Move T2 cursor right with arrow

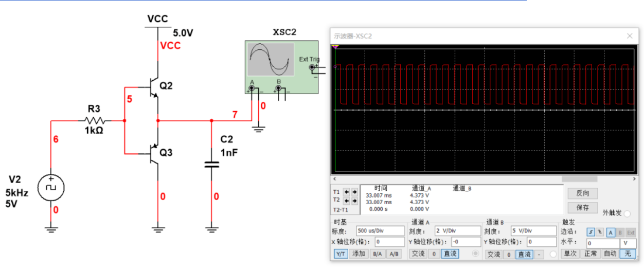pyautogui.click(x=354, y=201)
